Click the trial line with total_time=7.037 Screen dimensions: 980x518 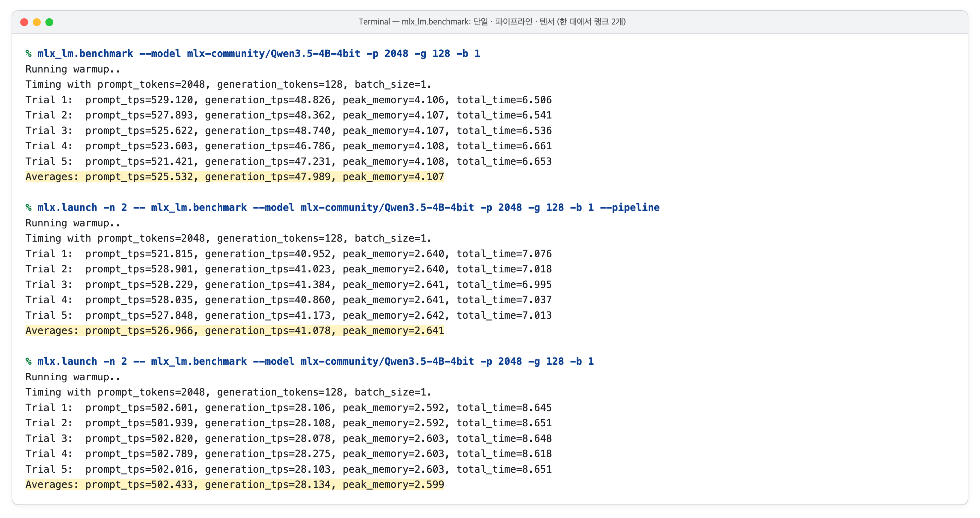pyautogui.click(x=288, y=300)
